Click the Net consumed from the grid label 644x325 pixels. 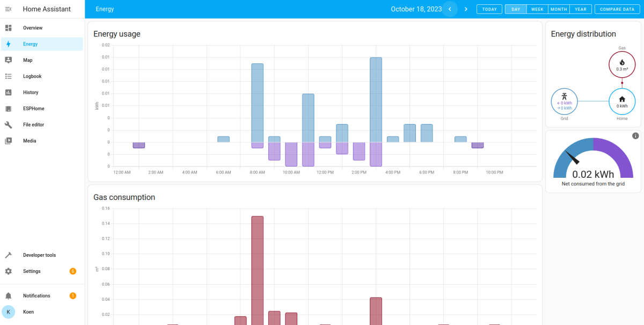(593, 184)
